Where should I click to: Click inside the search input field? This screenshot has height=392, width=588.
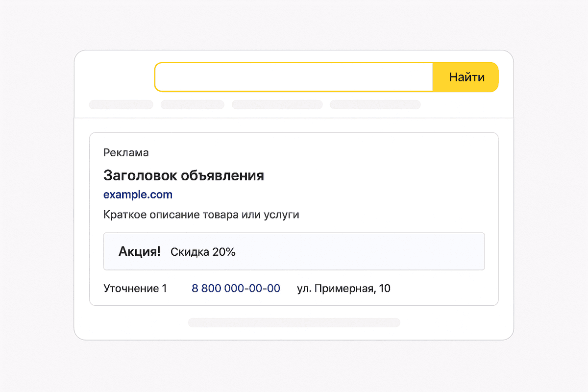click(294, 77)
